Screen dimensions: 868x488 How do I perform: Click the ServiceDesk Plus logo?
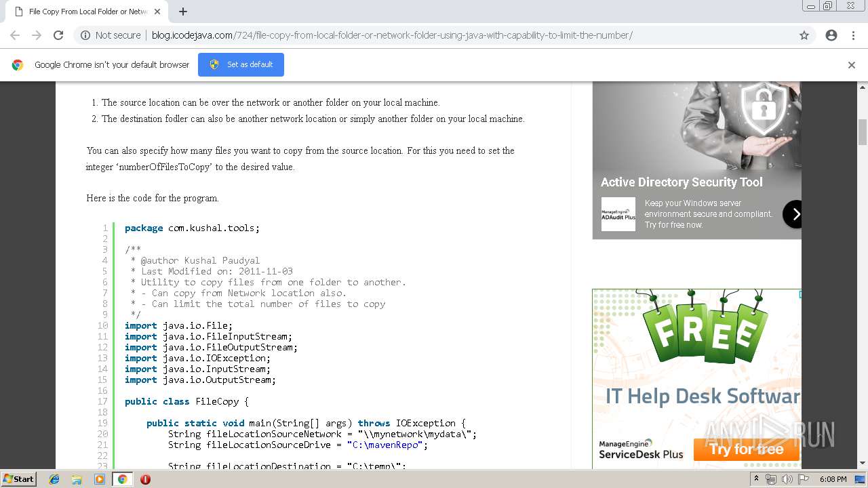tap(641, 449)
